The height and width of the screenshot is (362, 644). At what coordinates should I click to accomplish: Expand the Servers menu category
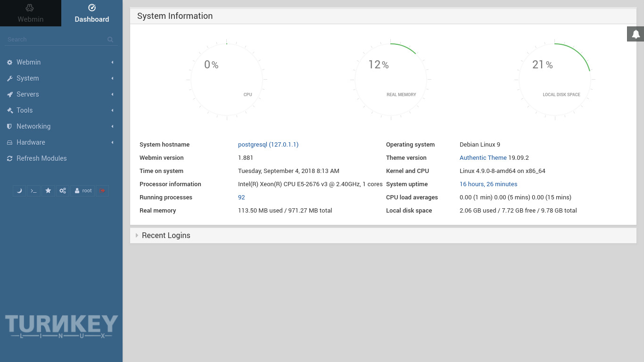[27, 94]
